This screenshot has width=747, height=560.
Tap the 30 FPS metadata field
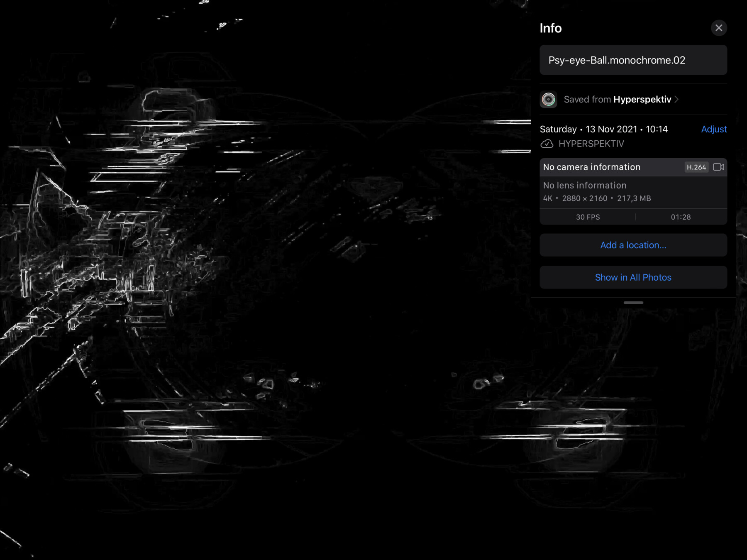point(587,217)
